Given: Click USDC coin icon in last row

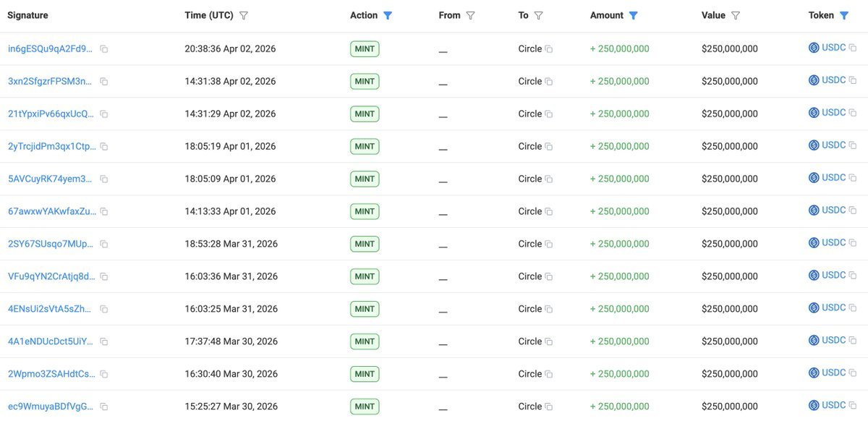Looking at the screenshot, I should coord(814,406).
